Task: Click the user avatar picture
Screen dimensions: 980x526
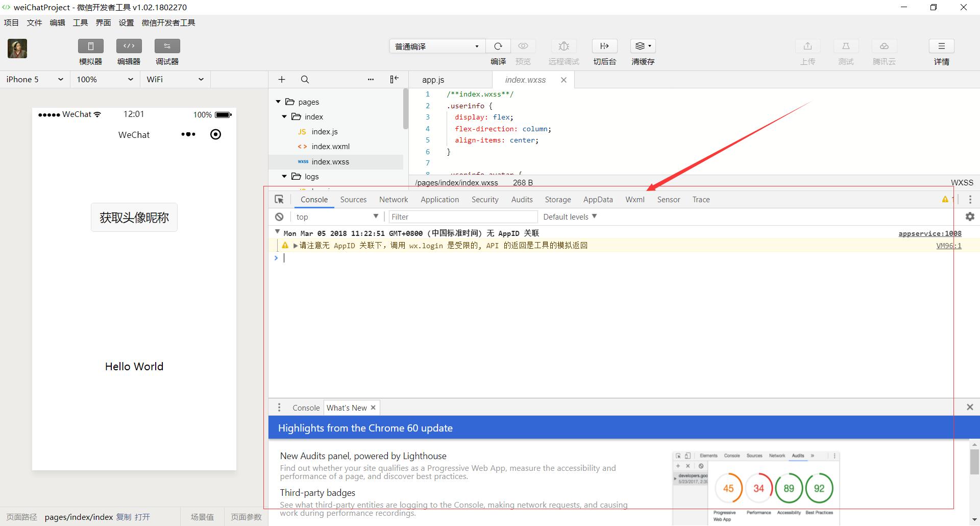Action: point(17,49)
